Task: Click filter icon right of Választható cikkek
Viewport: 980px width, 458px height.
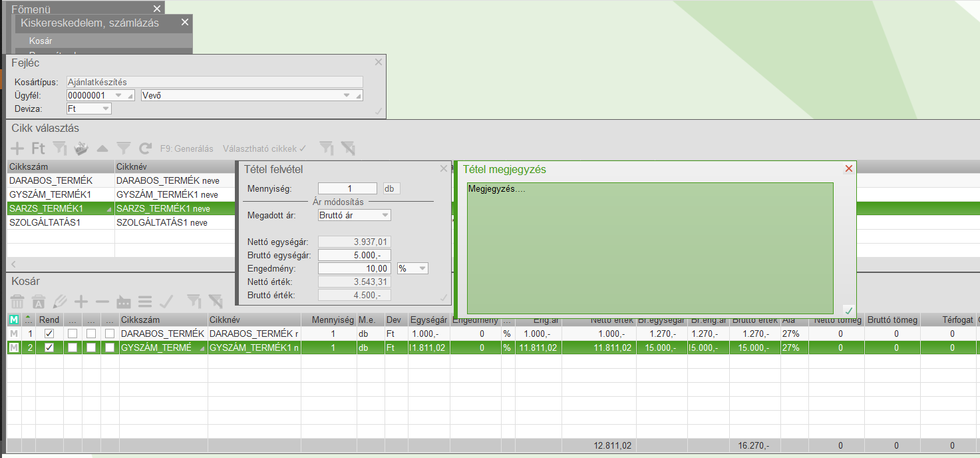Action: pyautogui.click(x=326, y=148)
